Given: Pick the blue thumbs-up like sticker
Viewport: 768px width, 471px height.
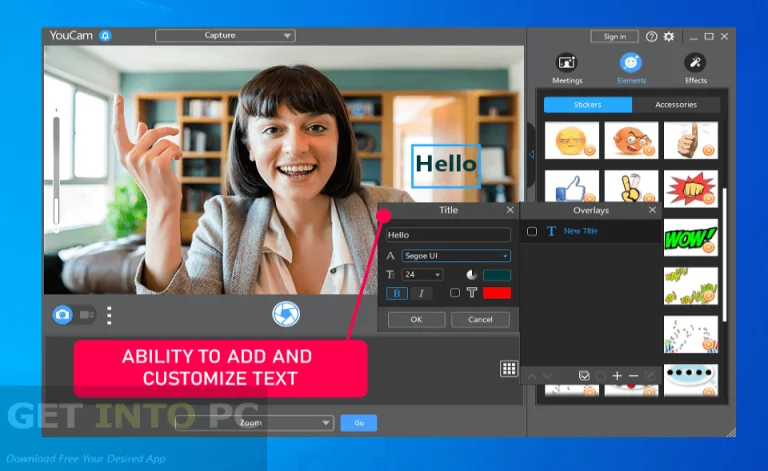Looking at the screenshot, I should tap(572, 187).
